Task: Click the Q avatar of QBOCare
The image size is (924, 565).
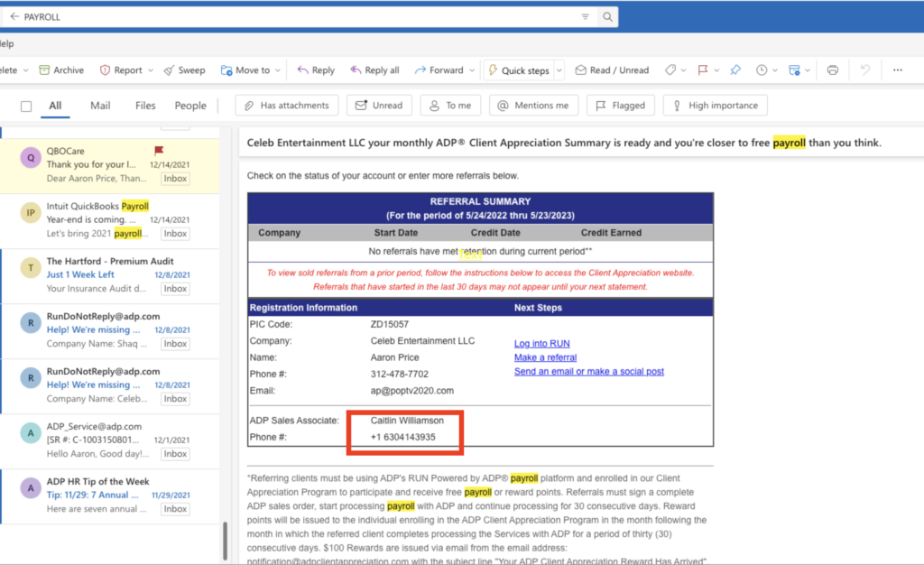Action: pyautogui.click(x=31, y=158)
